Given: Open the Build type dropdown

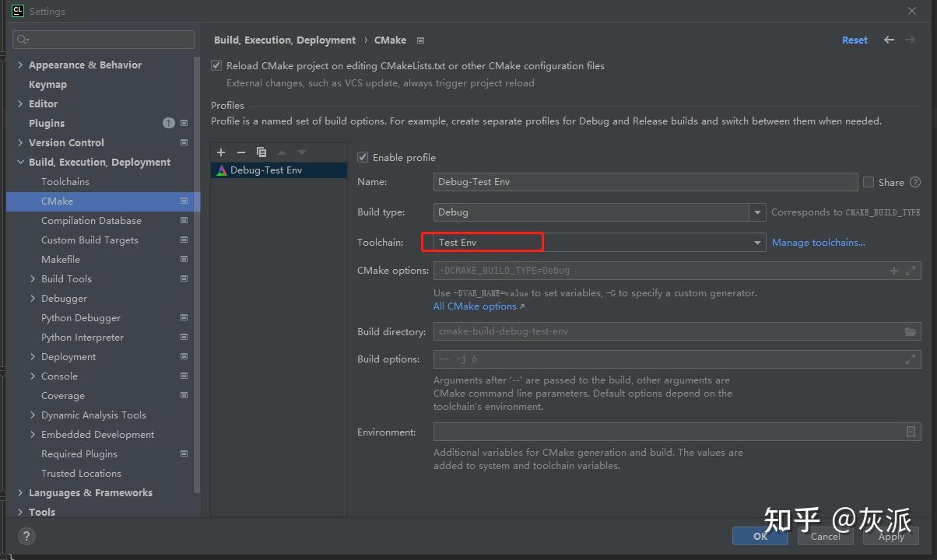Looking at the screenshot, I should [757, 212].
